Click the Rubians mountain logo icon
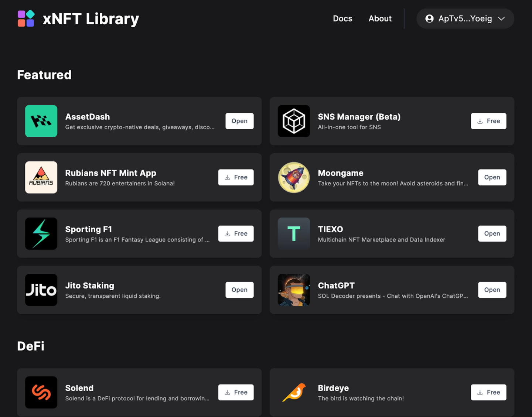 click(41, 177)
